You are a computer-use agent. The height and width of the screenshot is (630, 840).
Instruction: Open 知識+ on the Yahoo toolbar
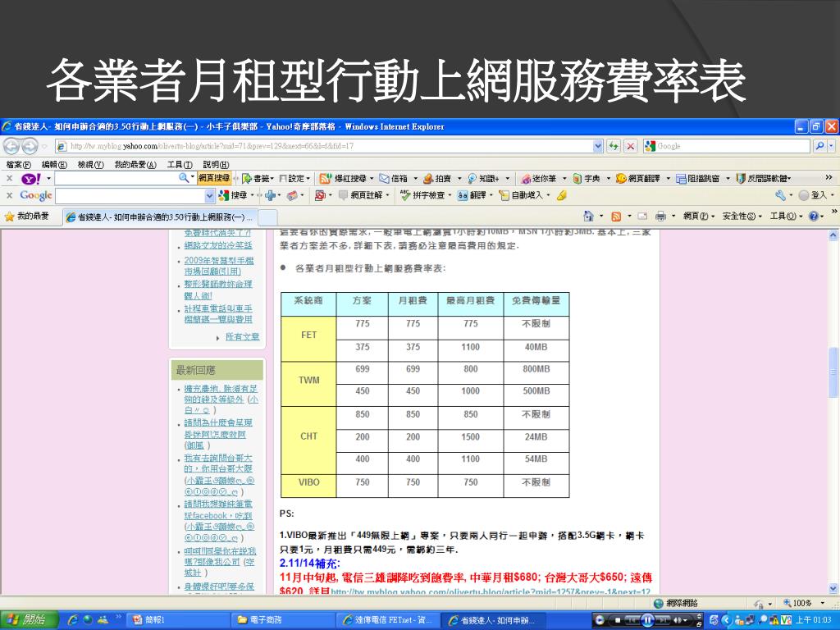pyautogui.click(x=482, y=178)
